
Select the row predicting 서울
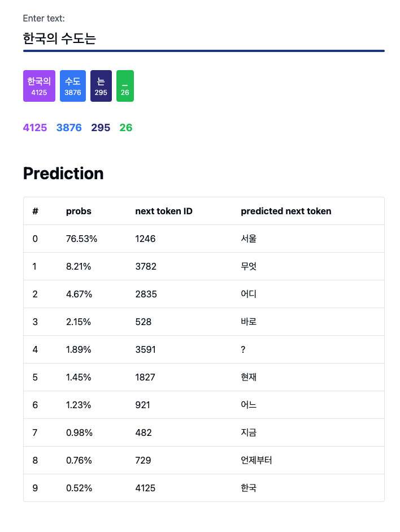pyautogui.click(x=204, y=239)
